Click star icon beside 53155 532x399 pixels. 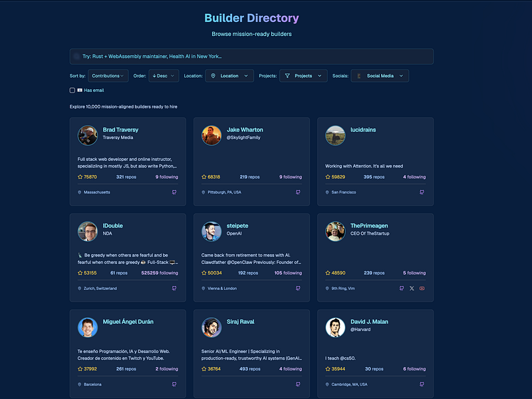tap(80, 273)
